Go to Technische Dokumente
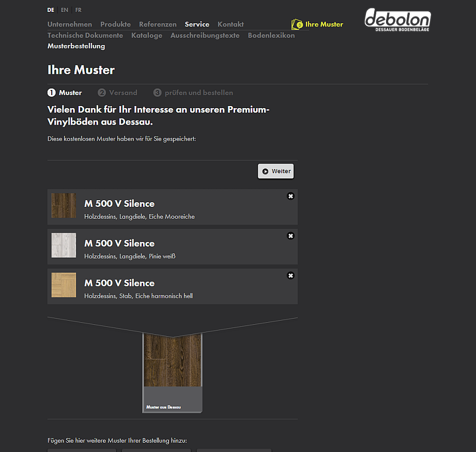This screenshot has height=452, width=476. (x=85, y=36)
